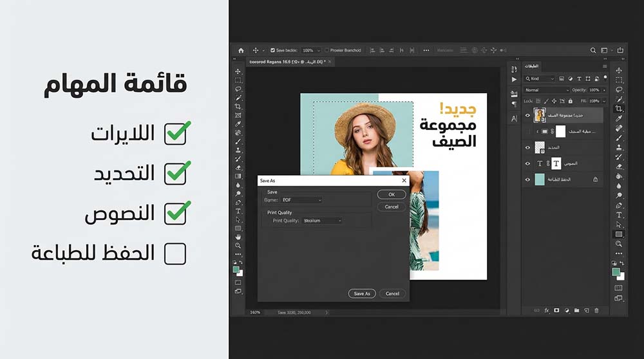Open the Format dropdown showing POF
This screenshot has height=359, width=644.
(x=301, y=200)
